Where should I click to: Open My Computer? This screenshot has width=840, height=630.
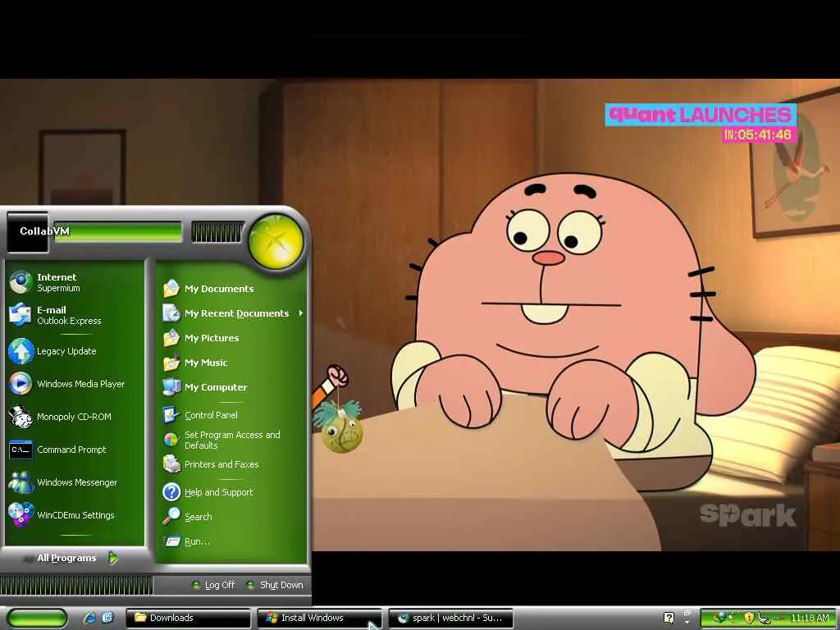pyautogui.click(x=232, y=387)
